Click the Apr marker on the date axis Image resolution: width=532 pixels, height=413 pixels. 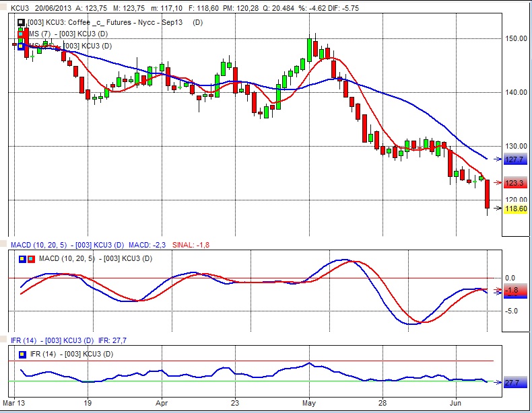(x=162, y=404)
